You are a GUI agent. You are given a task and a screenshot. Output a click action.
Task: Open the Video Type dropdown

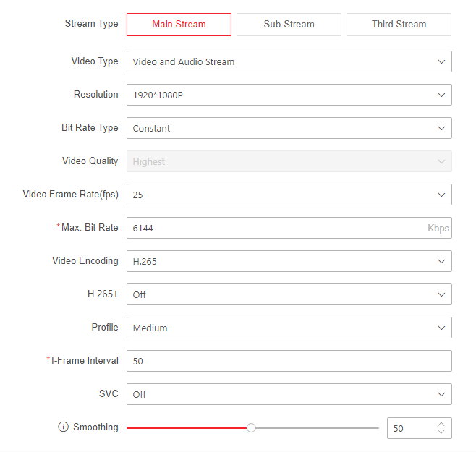[x=289, y=61]
